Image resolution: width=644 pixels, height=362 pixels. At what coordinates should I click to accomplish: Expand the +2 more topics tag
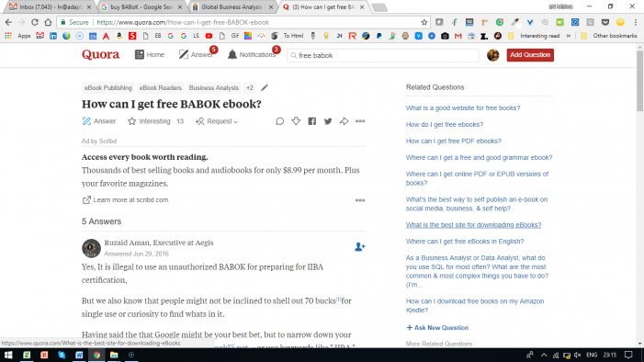[250, 88]
